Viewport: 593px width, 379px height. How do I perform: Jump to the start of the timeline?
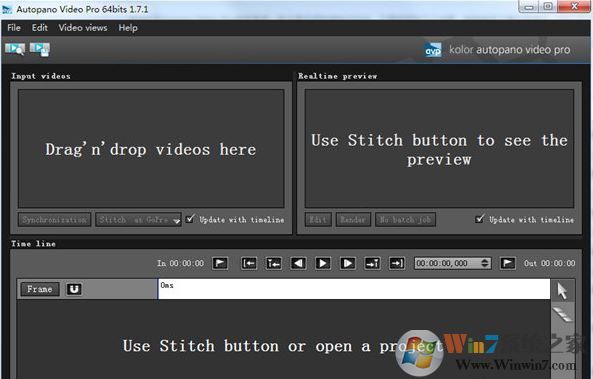(x=249, y=263)
